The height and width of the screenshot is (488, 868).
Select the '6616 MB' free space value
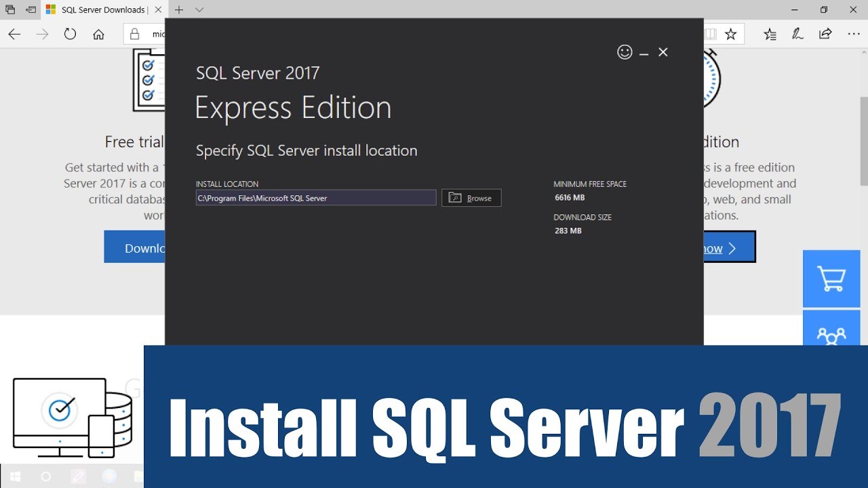(570, 198)
